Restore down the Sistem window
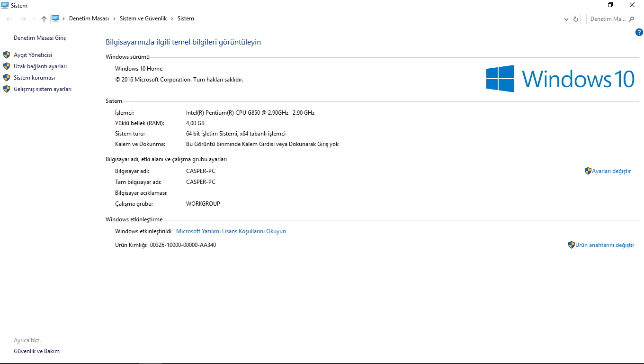The width and height of the screenshot is (644, 364). [610, 5]
